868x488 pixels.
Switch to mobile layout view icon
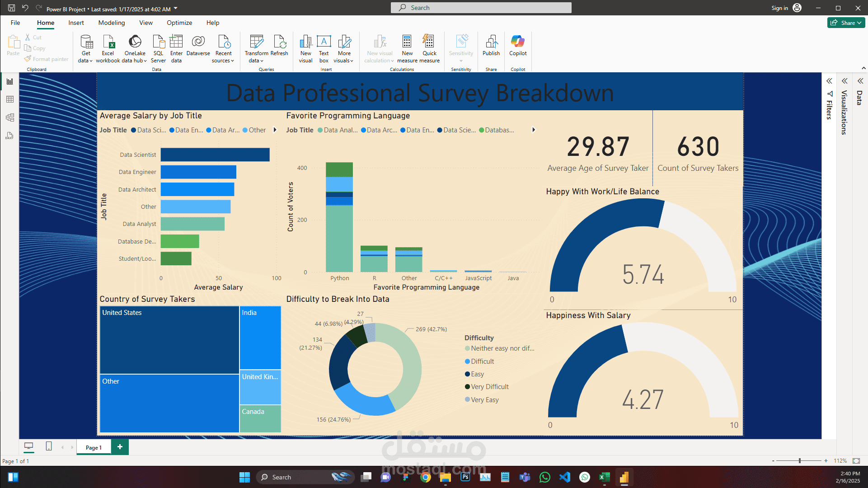tap(49, 446)
